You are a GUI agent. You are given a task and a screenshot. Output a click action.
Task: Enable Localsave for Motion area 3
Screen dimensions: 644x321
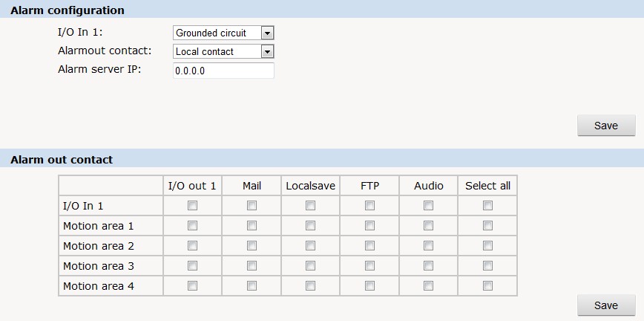[x=310, y=266]
